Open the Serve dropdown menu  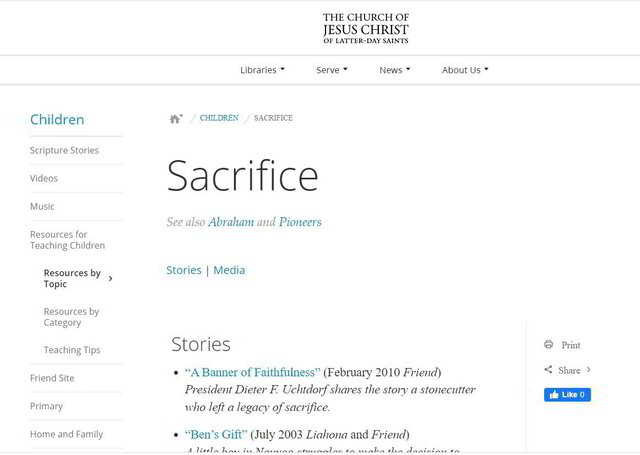(x=331, y=70)
